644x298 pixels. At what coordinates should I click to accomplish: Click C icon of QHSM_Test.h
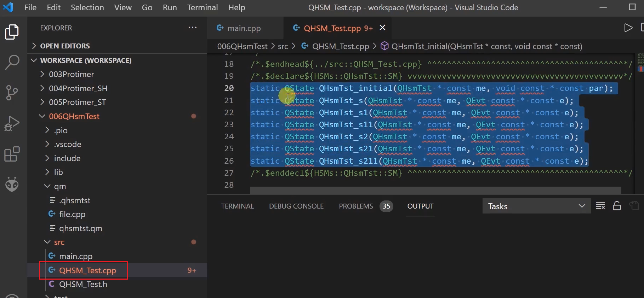coord(52,284)
